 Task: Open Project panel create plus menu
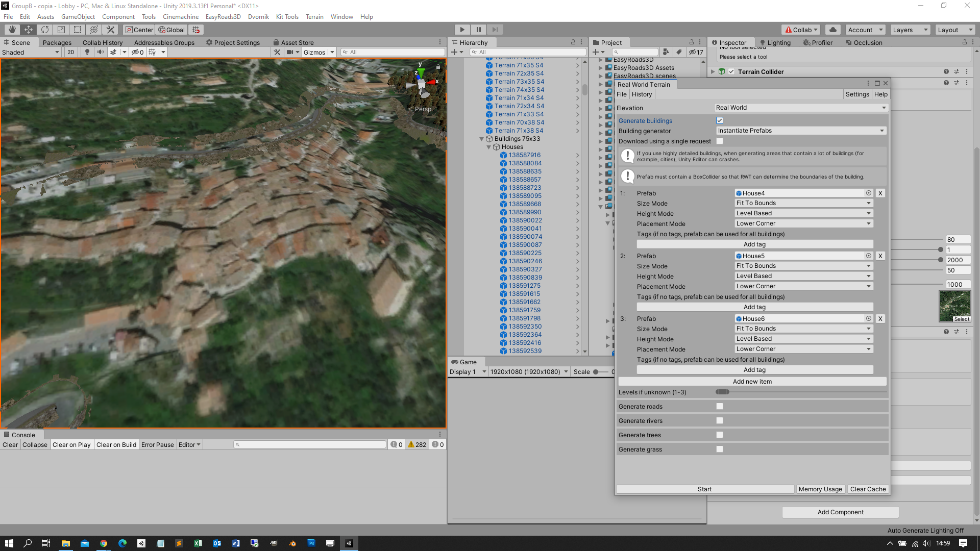point(598,52)
